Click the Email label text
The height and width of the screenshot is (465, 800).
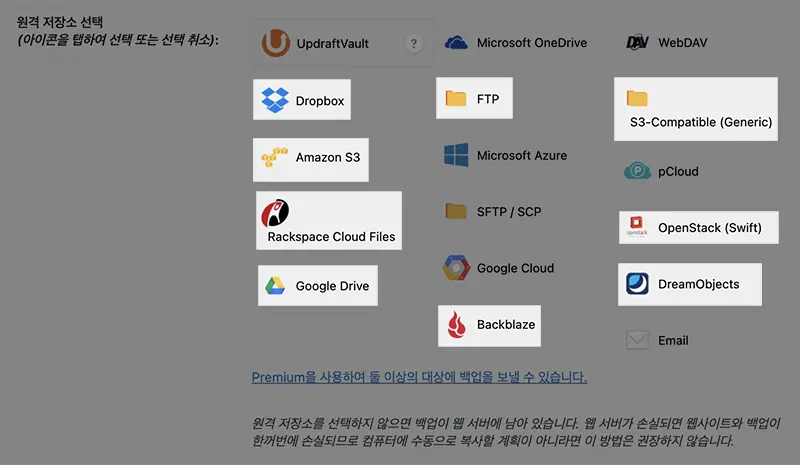(673, 340)
